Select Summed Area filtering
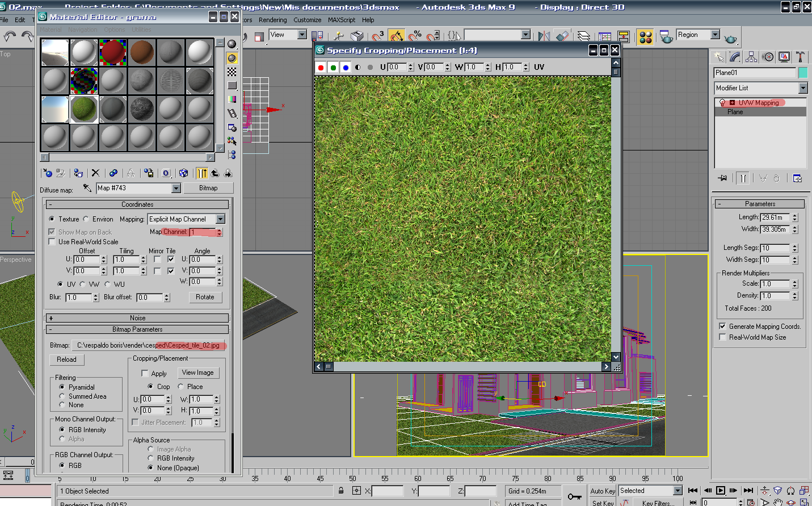 [62, 396]
